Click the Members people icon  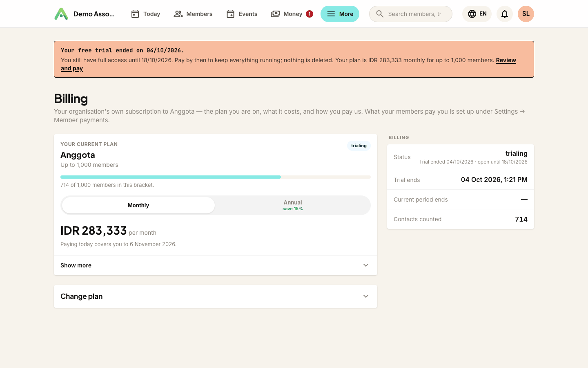178,14
